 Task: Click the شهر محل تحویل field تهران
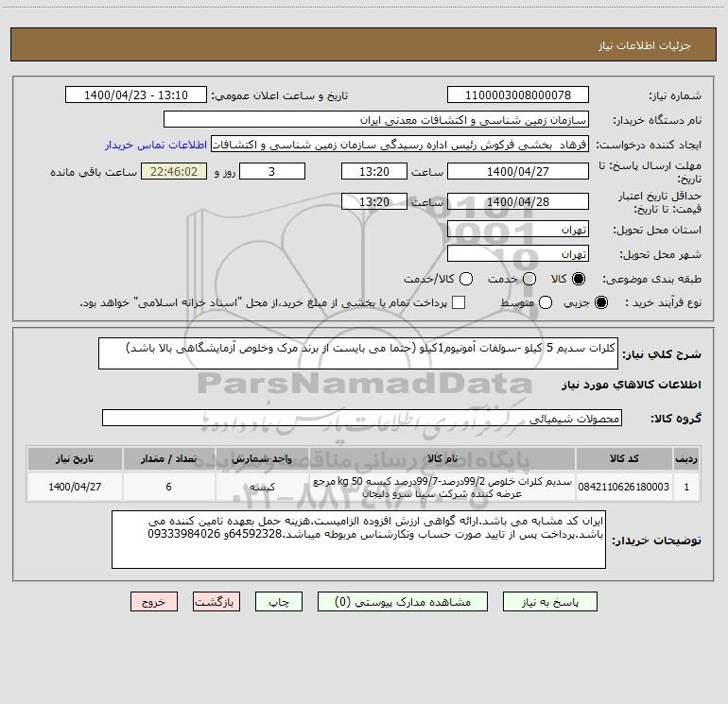[518, 254]
